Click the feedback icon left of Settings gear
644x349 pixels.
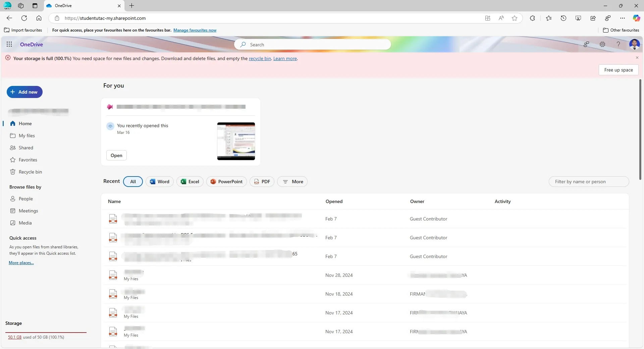click(586, 44)
